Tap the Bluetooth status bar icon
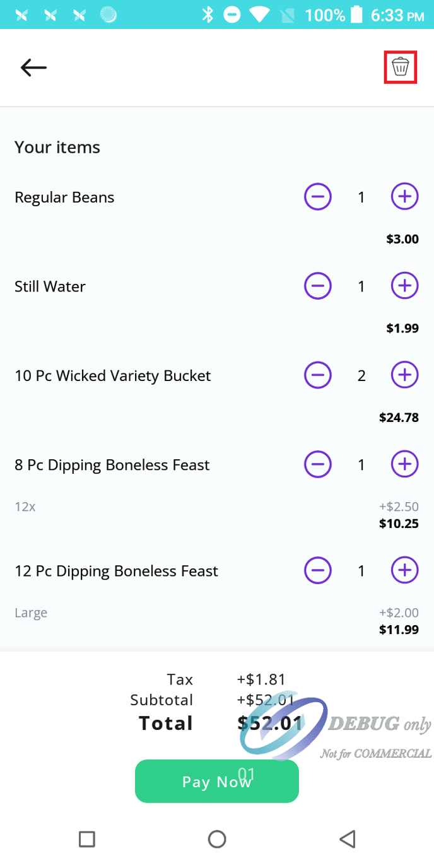Image resolution: width=434 pixels, height=868 pixels. click(208, 15)
